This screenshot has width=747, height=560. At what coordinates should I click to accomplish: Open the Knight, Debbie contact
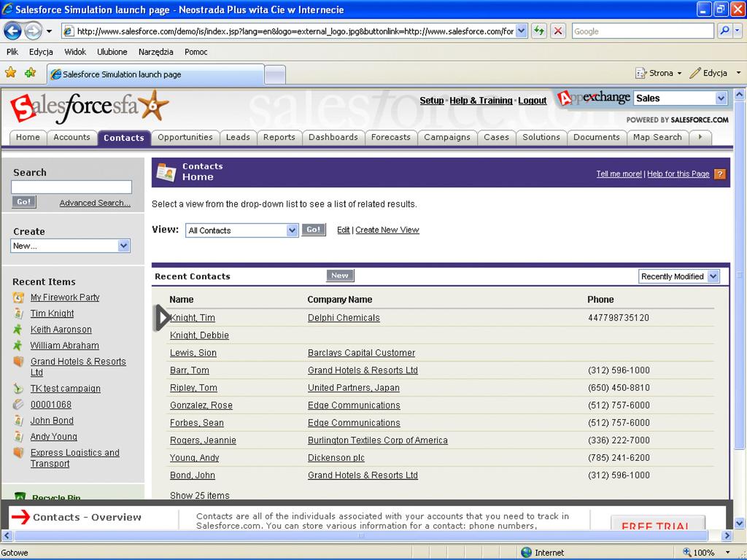[199, 335]
